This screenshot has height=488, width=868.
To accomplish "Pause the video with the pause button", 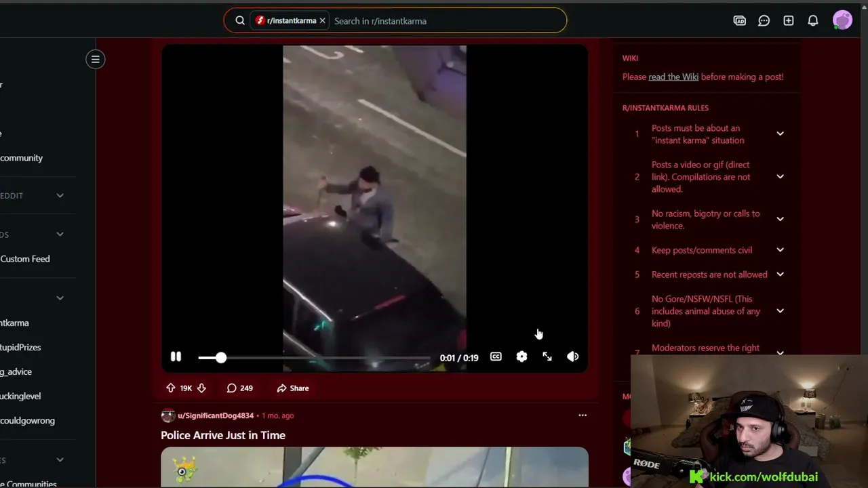I will (x=176, y=357).
